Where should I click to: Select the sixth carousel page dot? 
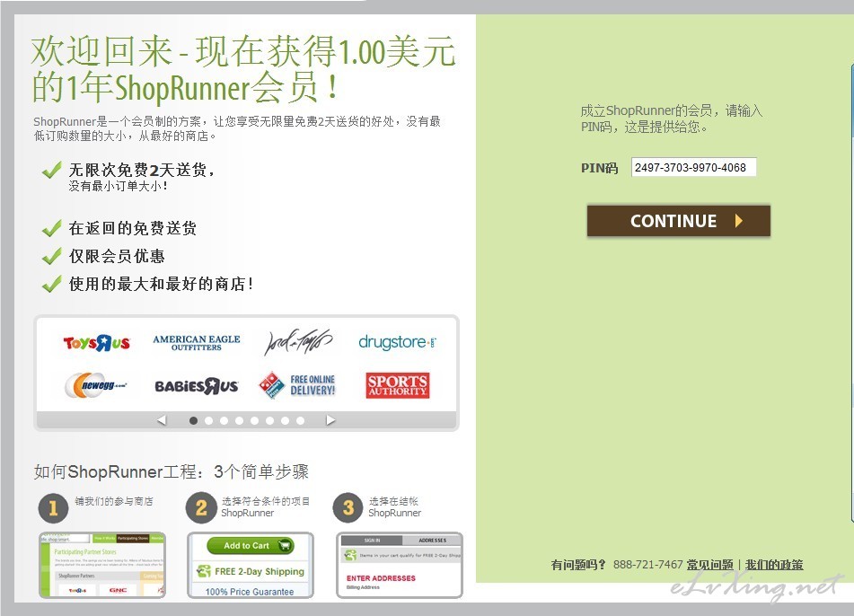pos(269,420)
